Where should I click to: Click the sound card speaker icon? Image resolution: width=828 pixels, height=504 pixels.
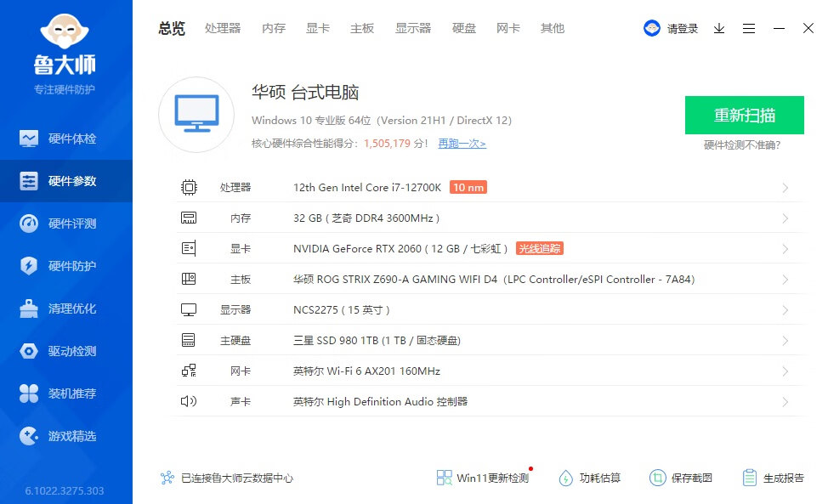(x=189, y=402)
